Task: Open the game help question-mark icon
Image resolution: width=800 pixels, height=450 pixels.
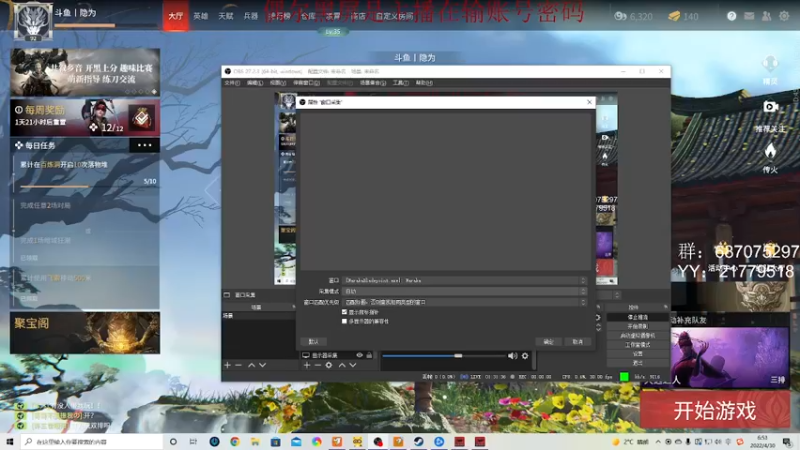Action: tap(731, 16)
